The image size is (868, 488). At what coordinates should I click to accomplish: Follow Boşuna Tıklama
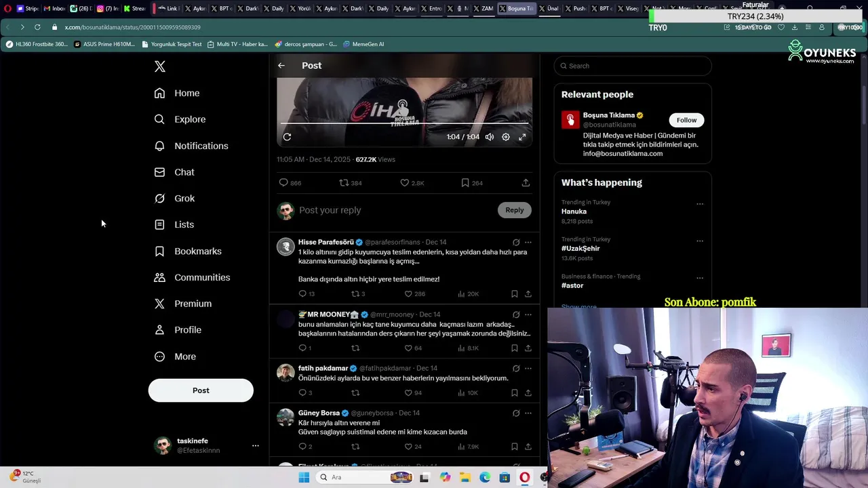686,120
